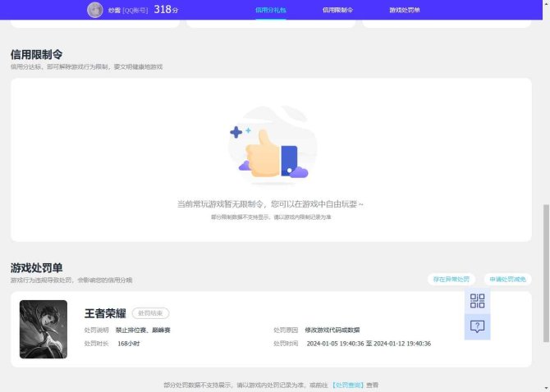Screen dimensions: 550x392
Task: Switch to 游戏处罚单 tab
Action: coord(405,10)
